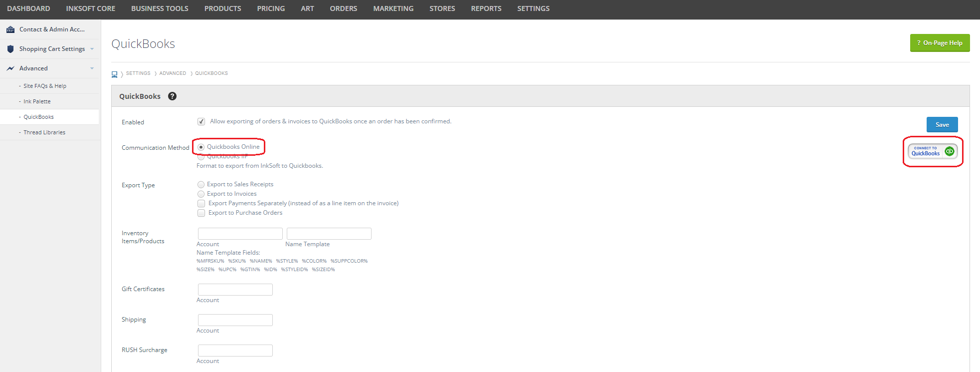Open the Reports menu
The height and width of the screenshot is (372, 980).
coord(486,8)
